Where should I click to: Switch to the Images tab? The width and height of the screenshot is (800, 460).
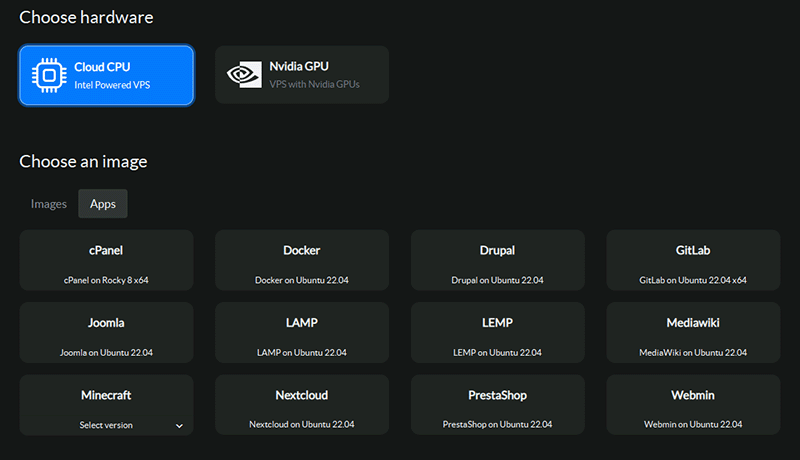pos(48,204)
